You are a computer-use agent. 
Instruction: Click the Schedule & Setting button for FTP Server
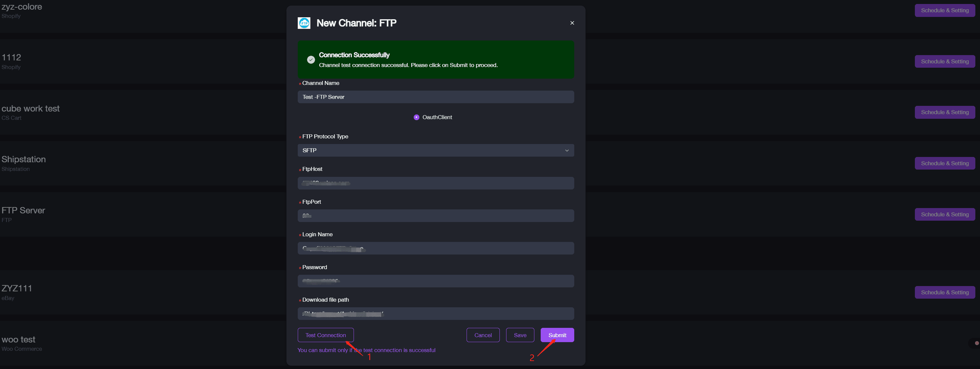click(944, 214)
